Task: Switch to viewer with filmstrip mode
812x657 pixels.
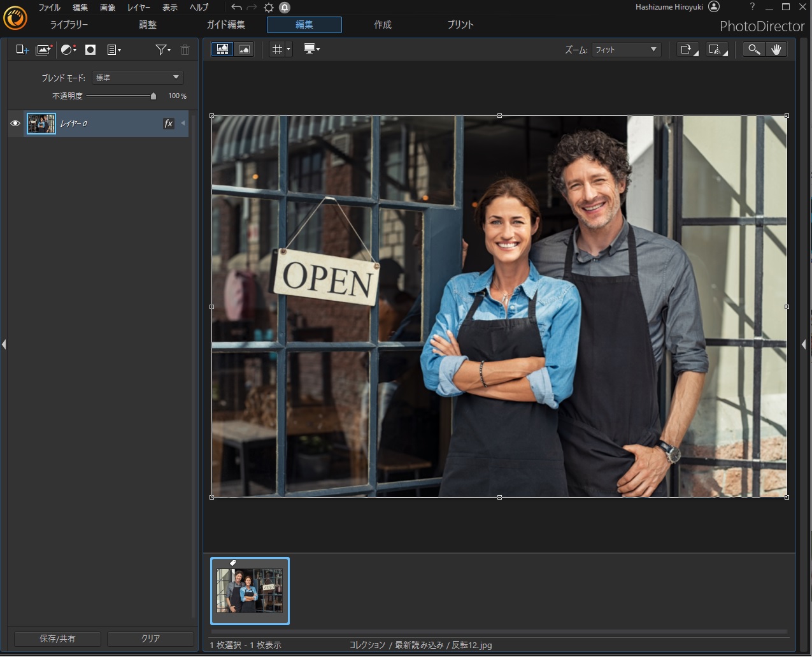Action: pyautogui.click(x=222, y=50)
